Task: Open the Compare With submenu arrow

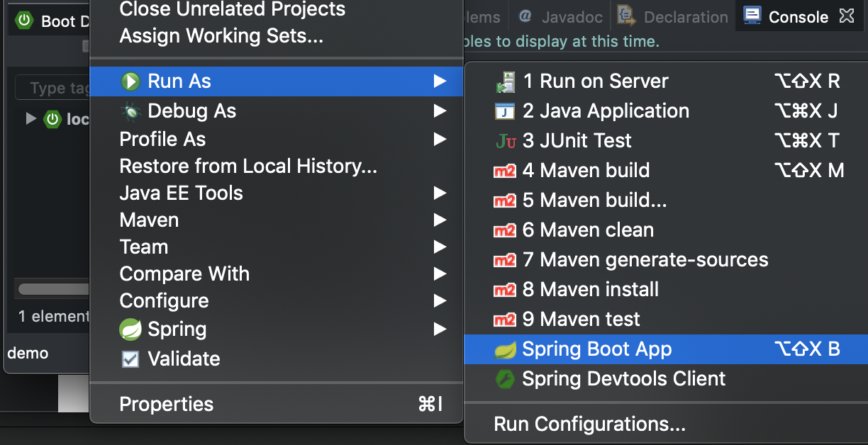Action: pos(440,274)
